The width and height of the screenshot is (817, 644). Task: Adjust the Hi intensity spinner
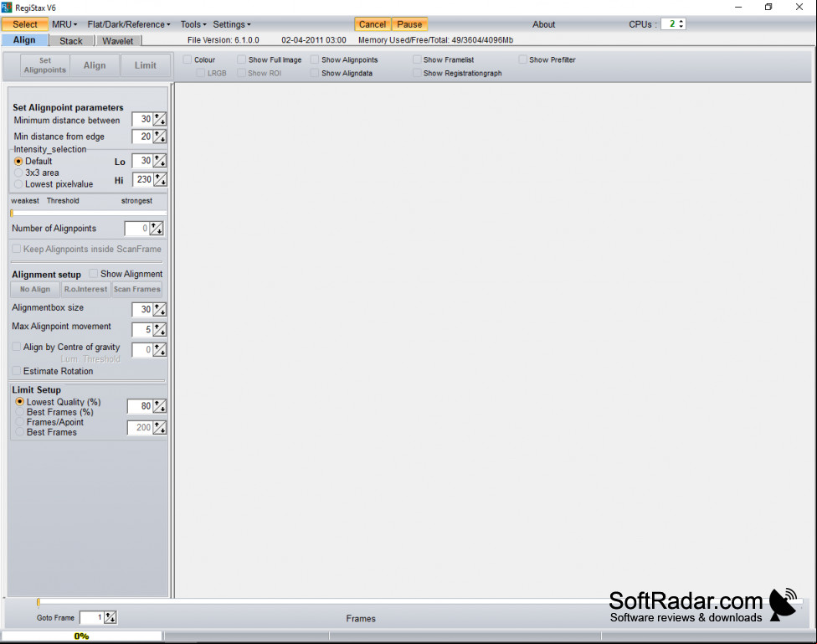click(x=161, y=180)
